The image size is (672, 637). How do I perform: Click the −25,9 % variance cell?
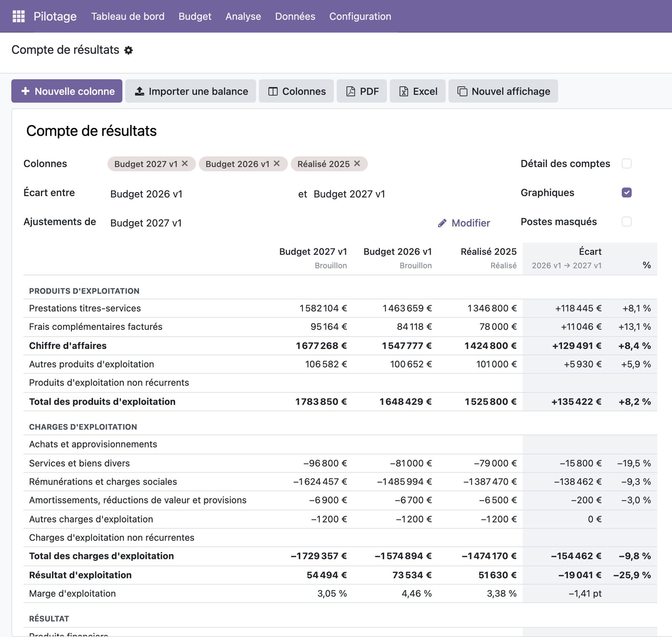(632, 575)
